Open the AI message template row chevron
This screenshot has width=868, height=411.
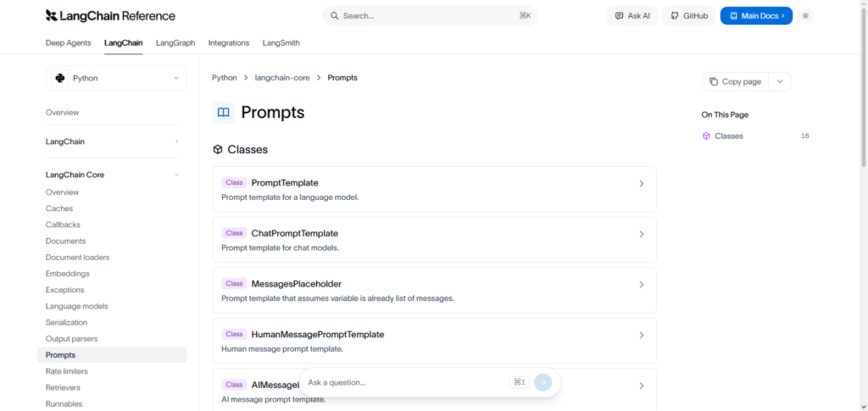[x=642, y=386]
